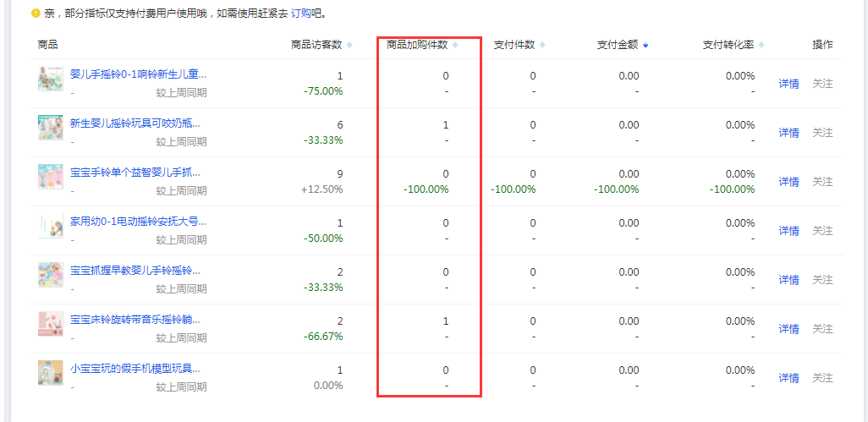Click 关注 for 小宝宝玩的假手机模型玩具
Image resolution: width=868 pixels, height=422 pixels.
[x=822, y=378]
